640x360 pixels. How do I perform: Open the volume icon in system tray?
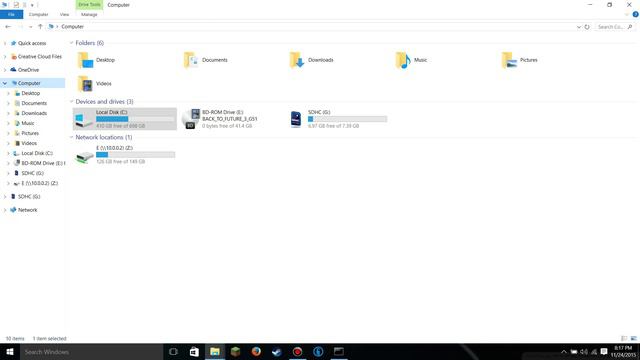click(584, 352)
